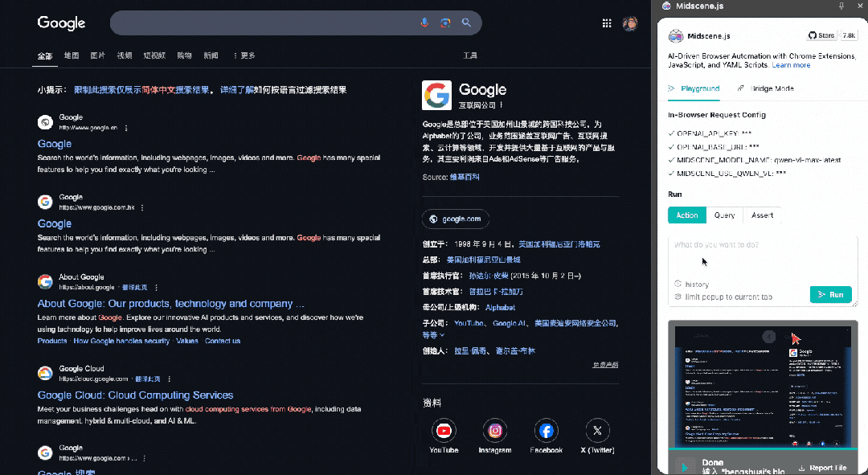Screen dimensions: 868x475
Task: Switch to the 短视频 search tab
Action: pos(154,55)
